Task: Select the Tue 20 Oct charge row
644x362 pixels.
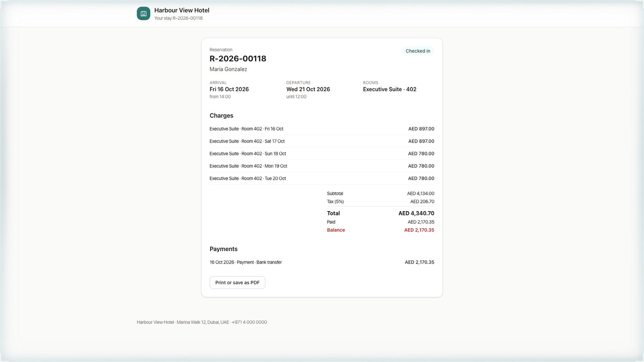Action: click(322, 178)
